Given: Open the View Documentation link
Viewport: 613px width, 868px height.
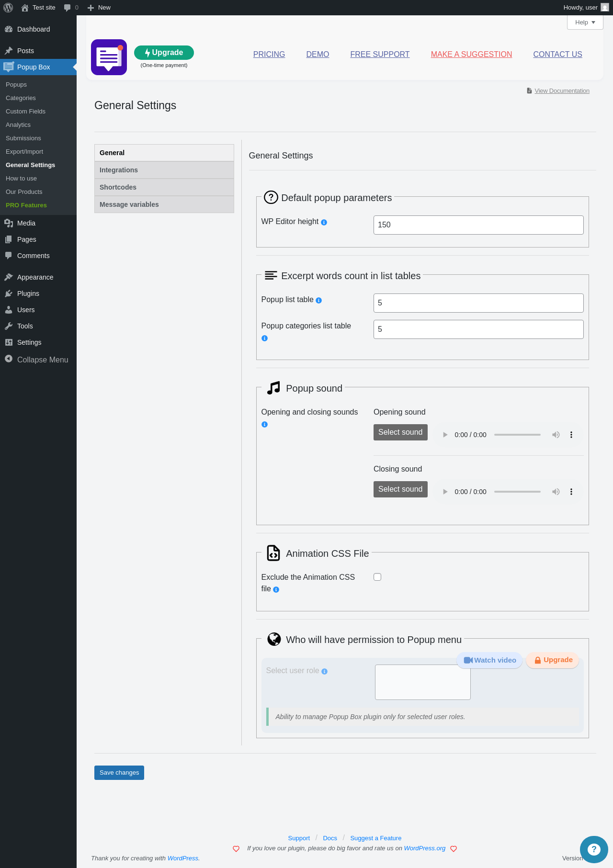Looking at the screenshot, I should click(562, 91).
